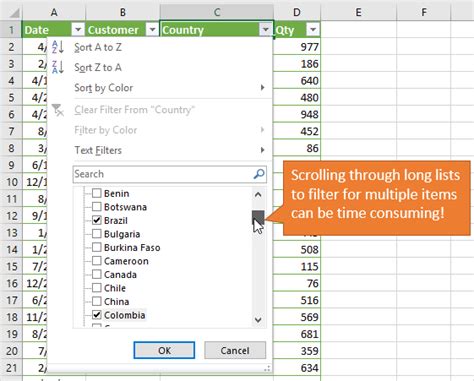Expand the Text Filters submenu arrow
Screen dimensions: 474x381
tap(262, 150)
